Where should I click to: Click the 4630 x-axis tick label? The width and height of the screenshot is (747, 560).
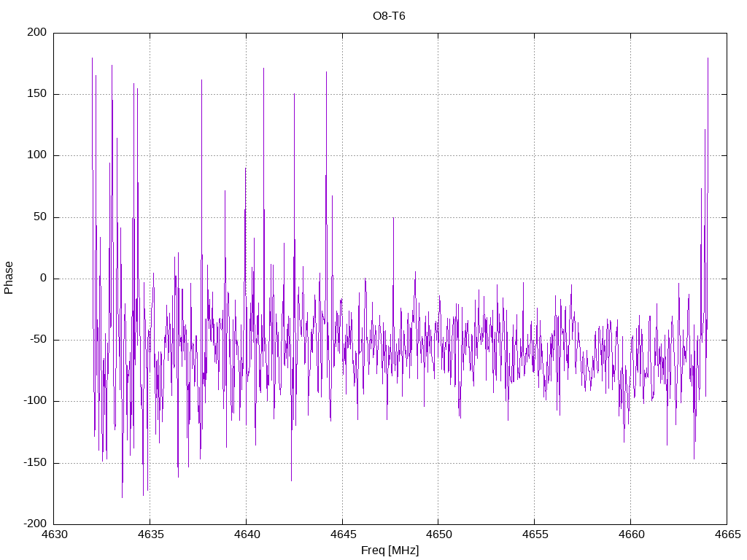pyautogui.click(x=54, y=534)
